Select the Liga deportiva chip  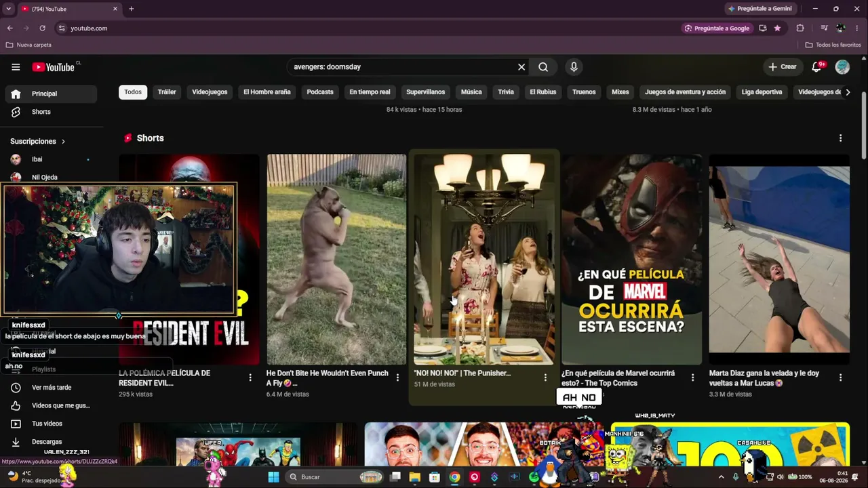click(x=762, y=92)
